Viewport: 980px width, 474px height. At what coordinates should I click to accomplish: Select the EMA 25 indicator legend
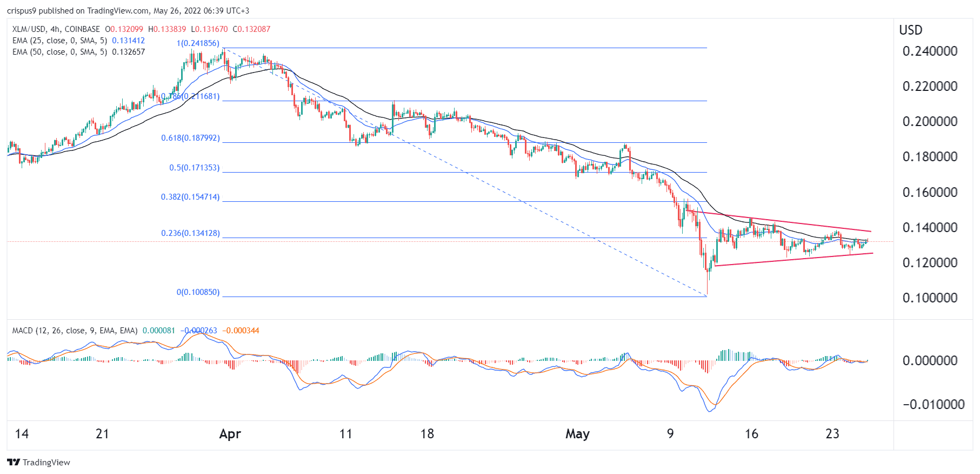[x=78, y=41]
